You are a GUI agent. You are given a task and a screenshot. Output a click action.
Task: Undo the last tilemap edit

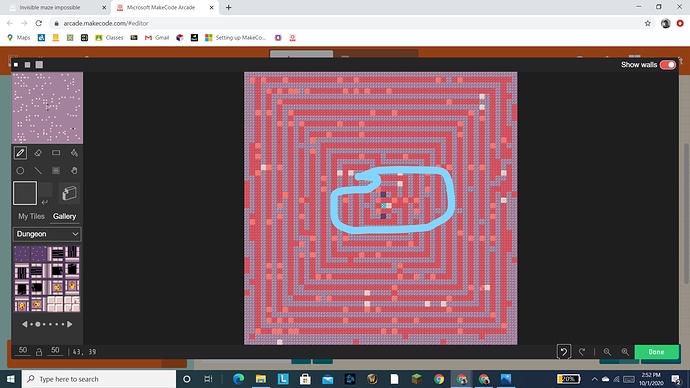pos(564,352)
